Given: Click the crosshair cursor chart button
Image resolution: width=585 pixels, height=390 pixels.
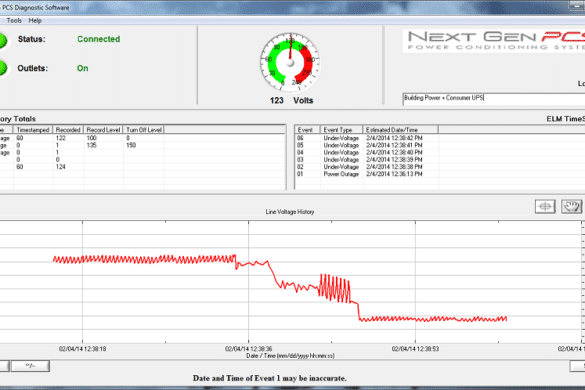Looking at the screenshot, I should tap(545, 206).
